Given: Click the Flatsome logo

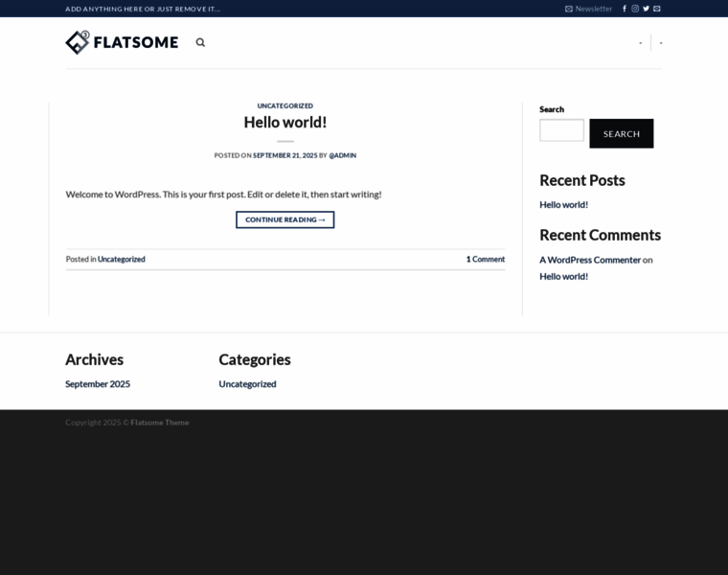Looking at the screenshot, I should tap(122, 42).
